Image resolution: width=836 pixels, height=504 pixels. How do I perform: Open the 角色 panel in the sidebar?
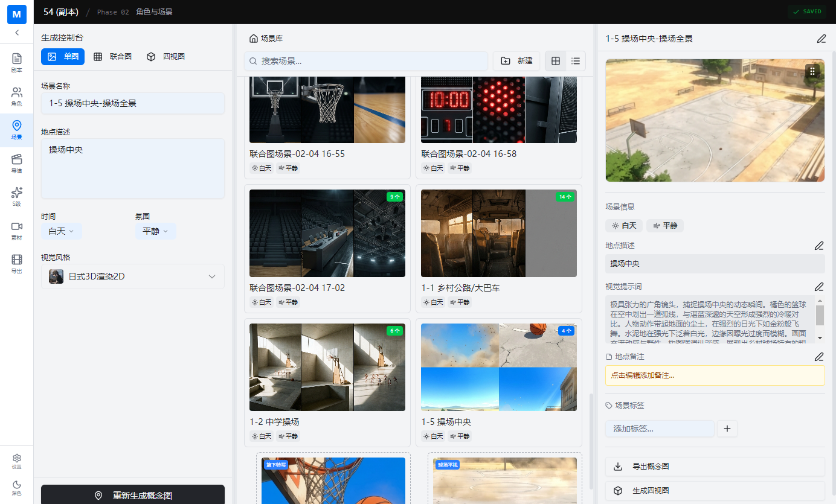pyautogui.click(x=16, y=95)
